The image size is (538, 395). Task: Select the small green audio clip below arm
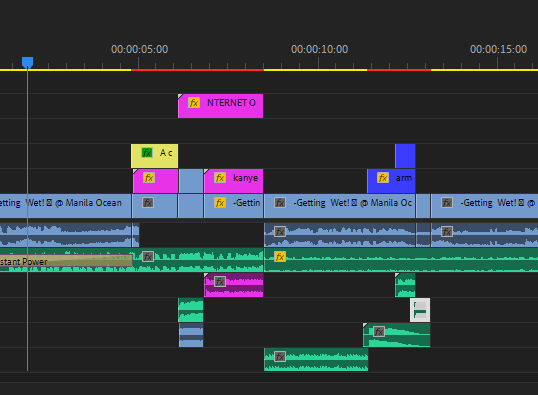[405, 285]
